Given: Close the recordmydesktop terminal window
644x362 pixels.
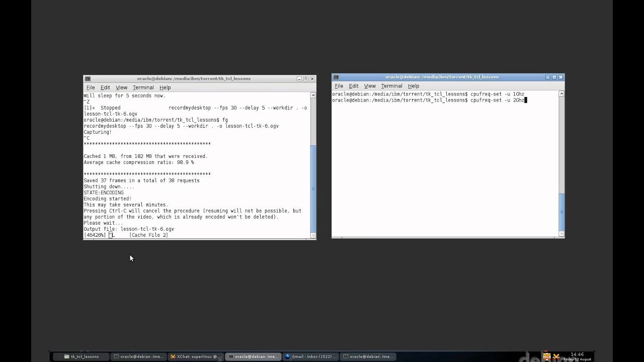Looking at the screenshot, I should pos(312,79).
